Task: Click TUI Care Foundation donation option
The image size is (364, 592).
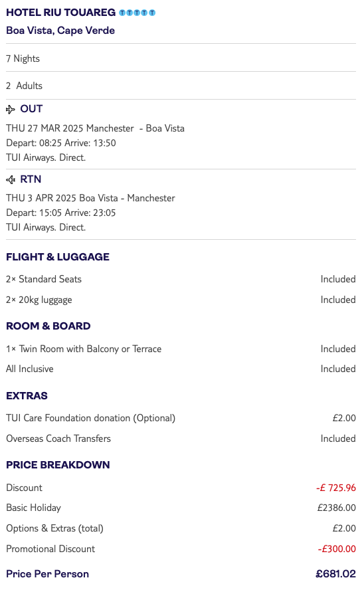Action: [x=90, y=419]
